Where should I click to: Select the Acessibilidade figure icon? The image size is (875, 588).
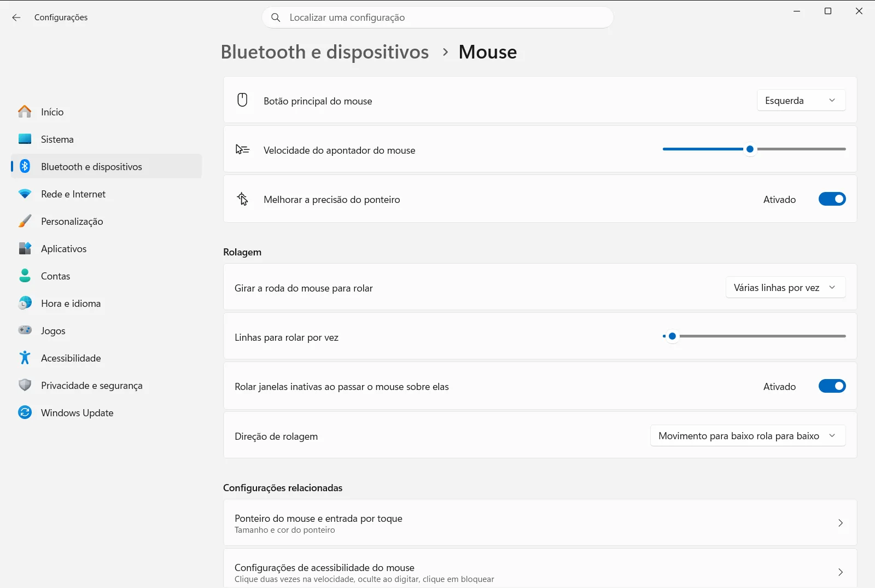pos(25,358)
